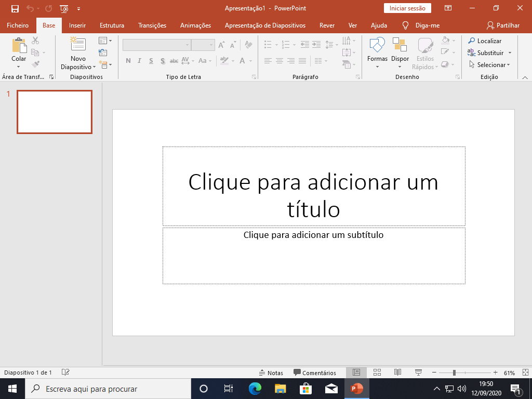Open the Apresentação de Diapositivos tab
532x399 pixels.
pyautogui.click(x=265, y=25)
